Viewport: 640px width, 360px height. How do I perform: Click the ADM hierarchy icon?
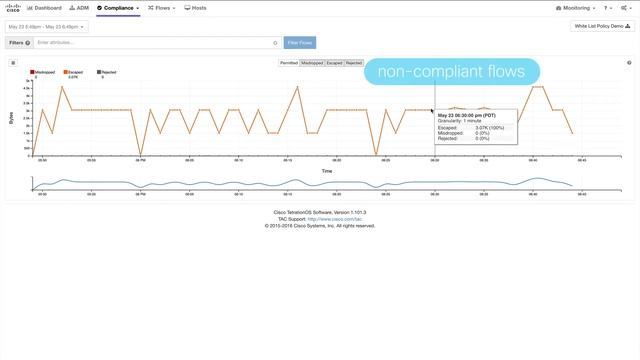coord(72,8)
